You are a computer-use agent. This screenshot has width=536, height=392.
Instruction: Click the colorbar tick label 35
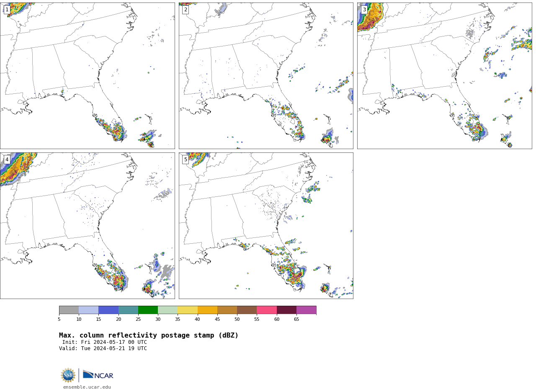click(x=178, y=320)
